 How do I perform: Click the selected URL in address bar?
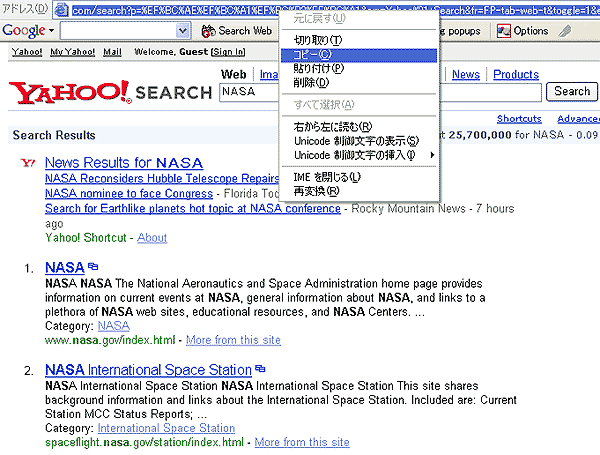pyautogui.click(x=336, y=10)
